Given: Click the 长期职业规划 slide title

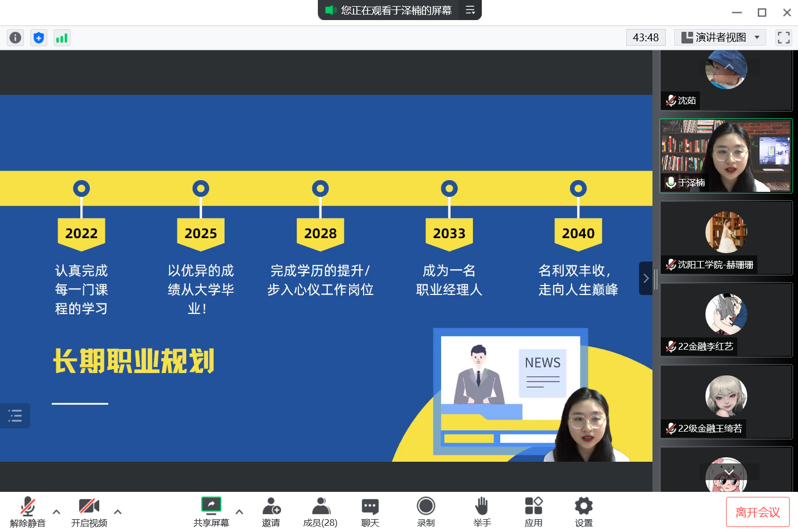Looking at the screenshot, I should [134, 361].
